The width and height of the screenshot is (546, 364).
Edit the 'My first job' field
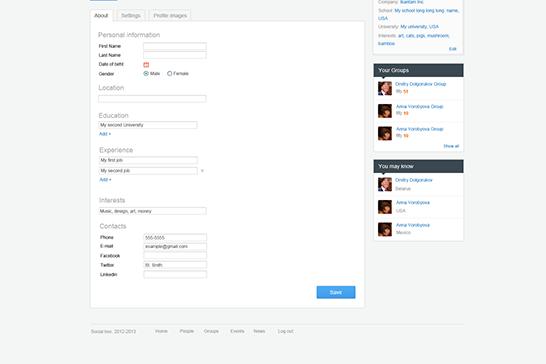[148, 160]
